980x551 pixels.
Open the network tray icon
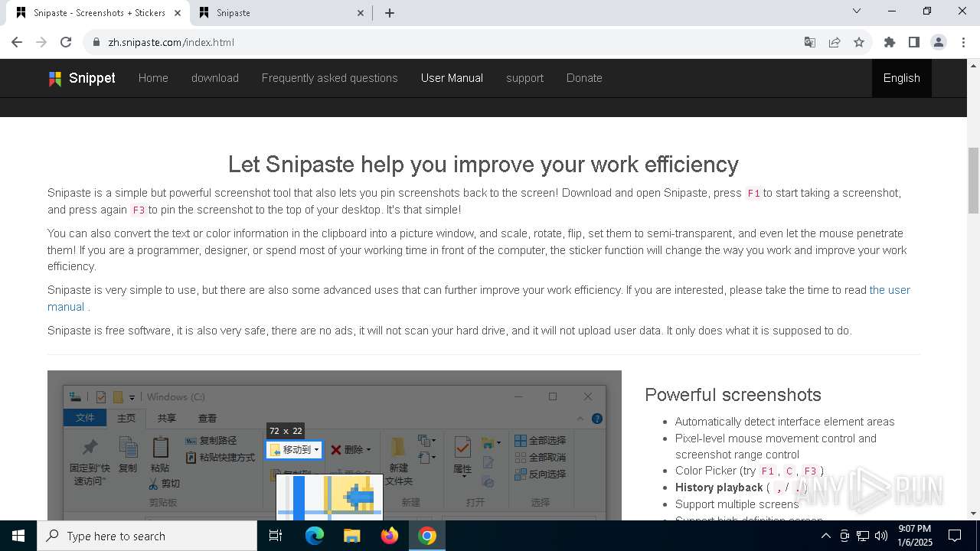click(863, 536)
